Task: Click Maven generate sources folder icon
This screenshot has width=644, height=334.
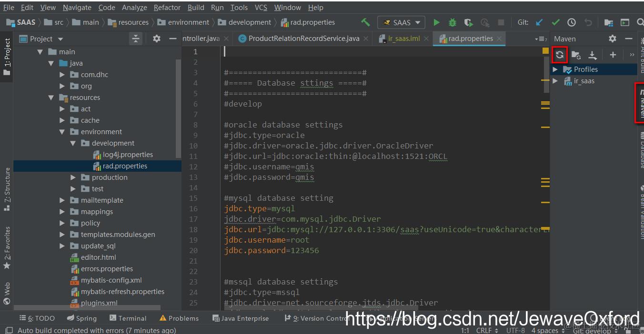Action: 576,55
